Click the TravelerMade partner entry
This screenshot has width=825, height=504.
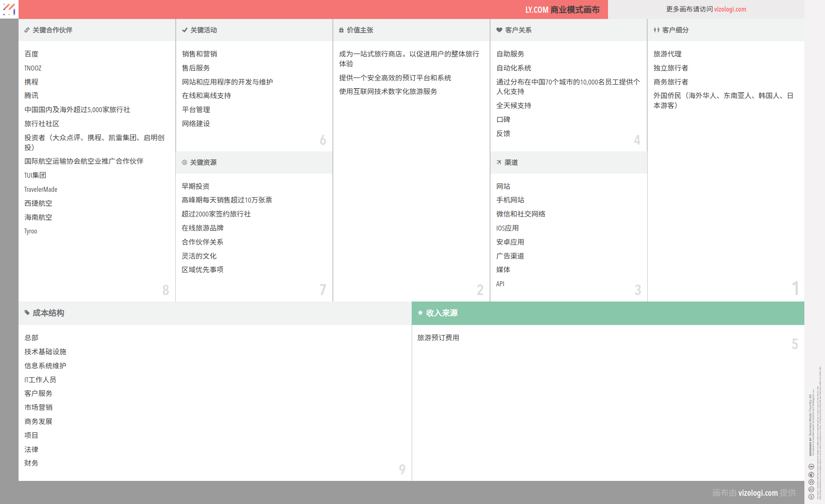pyautogui.click(x=40, y=189)
